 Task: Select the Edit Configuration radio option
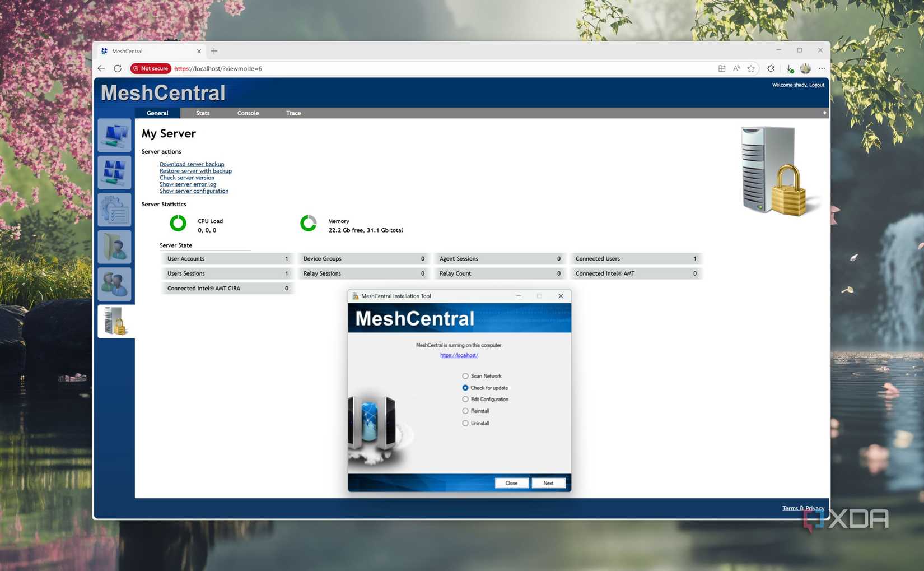(x=465, y=400)
